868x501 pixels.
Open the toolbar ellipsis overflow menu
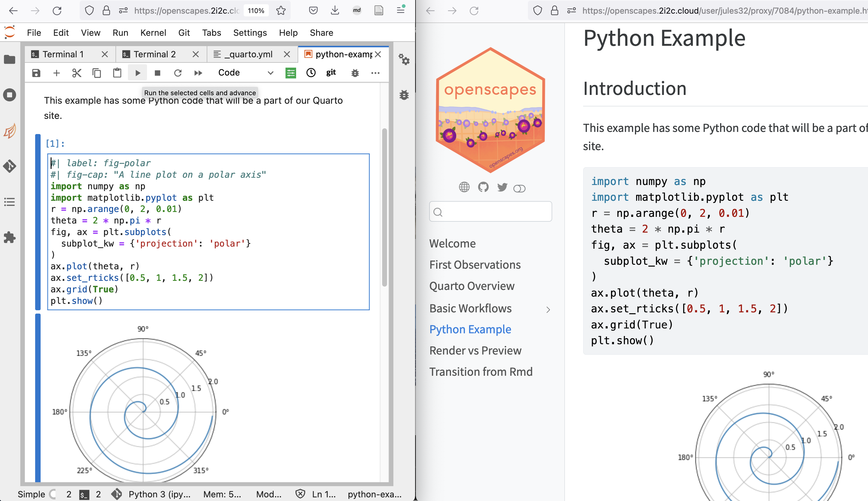(376, 73)
